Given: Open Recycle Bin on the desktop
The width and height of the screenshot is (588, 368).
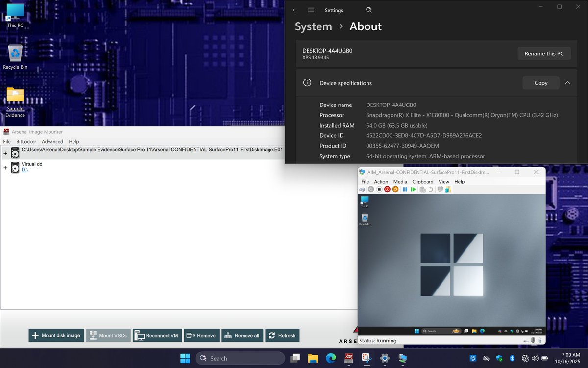Looking at the screenshot, I should coord(15,57).
